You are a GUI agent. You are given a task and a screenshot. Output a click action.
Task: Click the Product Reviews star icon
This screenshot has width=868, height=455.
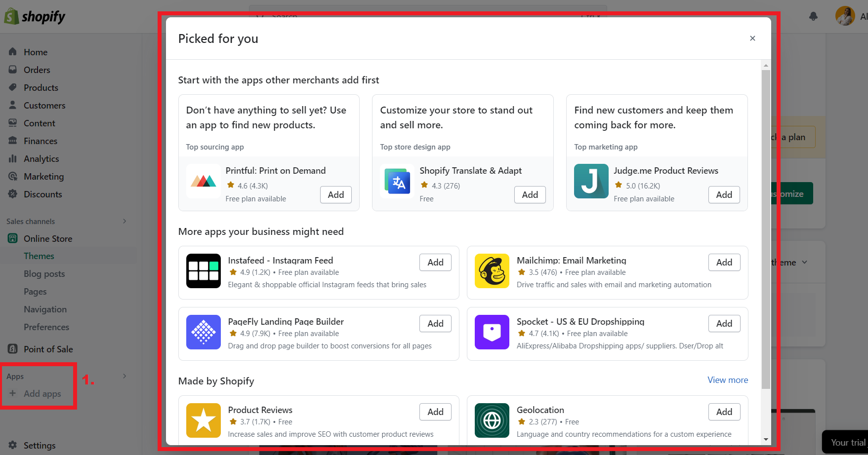point(204,420)
